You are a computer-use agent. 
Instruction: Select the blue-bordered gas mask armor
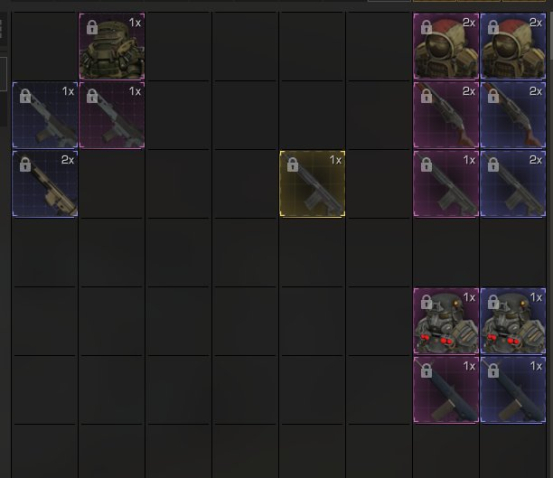pyautogui.click(x=513, y=321)
